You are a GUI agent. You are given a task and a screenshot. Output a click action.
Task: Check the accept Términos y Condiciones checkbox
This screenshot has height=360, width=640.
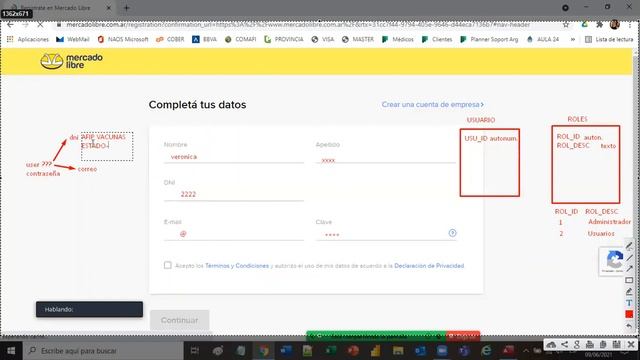click(168, 265)
